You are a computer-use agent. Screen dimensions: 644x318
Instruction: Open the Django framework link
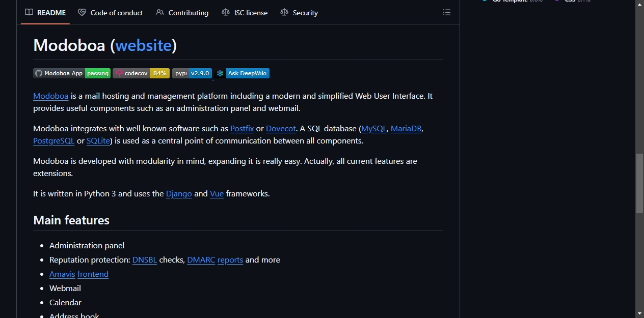pyautogui.click(x=179, y=193)
